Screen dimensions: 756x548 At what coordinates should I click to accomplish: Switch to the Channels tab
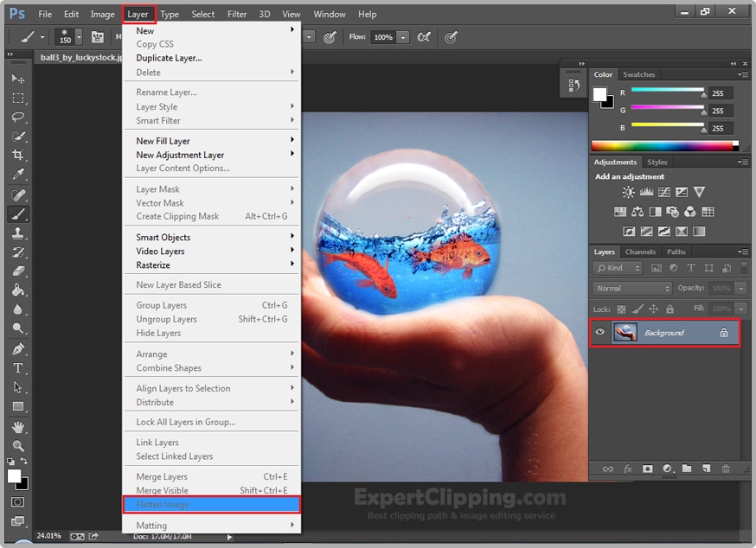click(640, 252)
